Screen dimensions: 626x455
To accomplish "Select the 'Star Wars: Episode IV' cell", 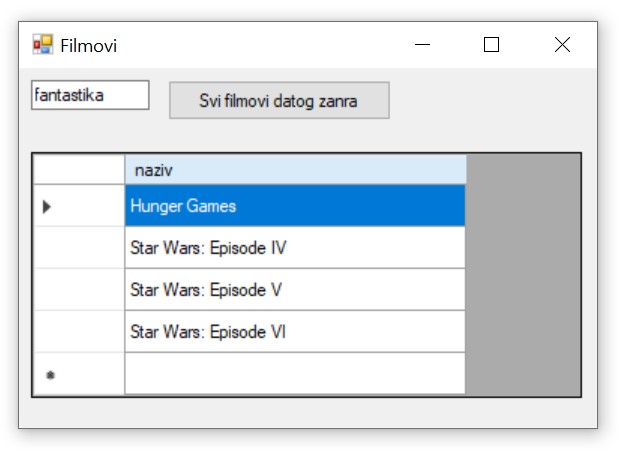I will point(295,248).
